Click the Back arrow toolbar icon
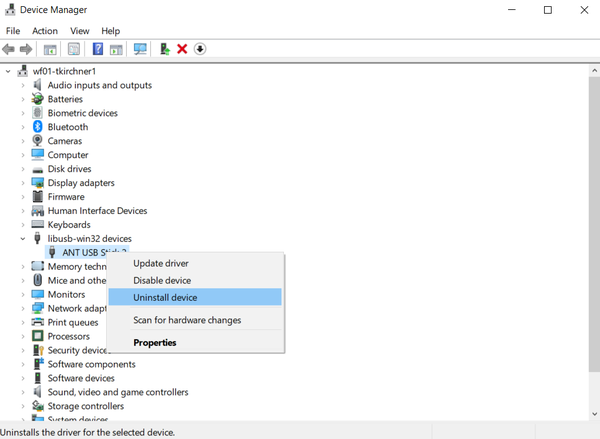The image size is (600, 439). (8, 49)
